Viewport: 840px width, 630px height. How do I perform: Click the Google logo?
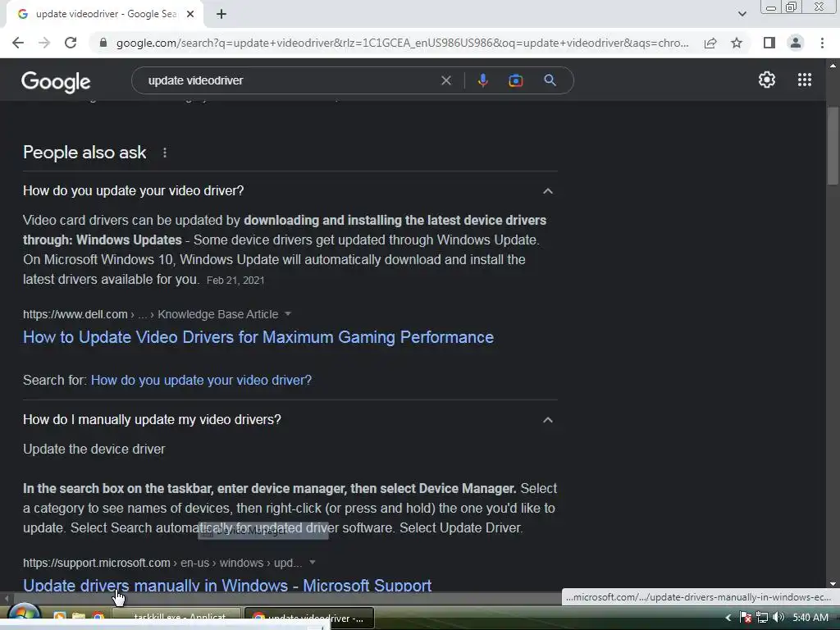pyautogui.click(x=56, y=81)
